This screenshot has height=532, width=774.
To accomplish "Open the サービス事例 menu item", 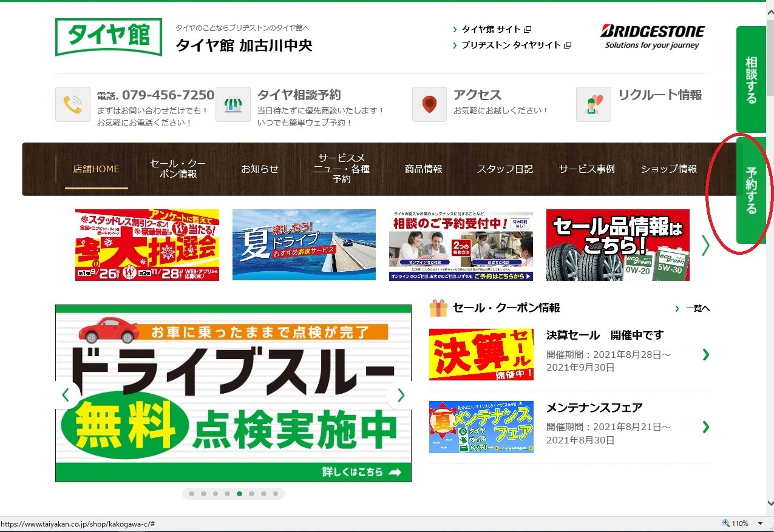I will click(587, 169).
